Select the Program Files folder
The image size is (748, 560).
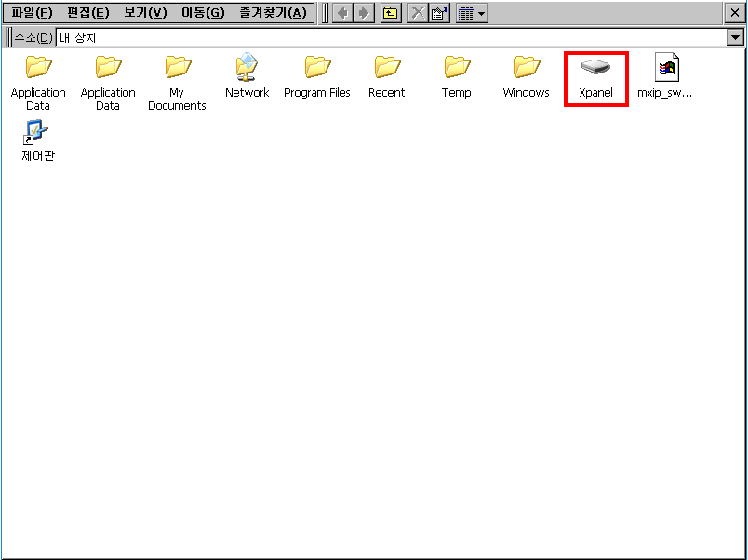(316, 76)
